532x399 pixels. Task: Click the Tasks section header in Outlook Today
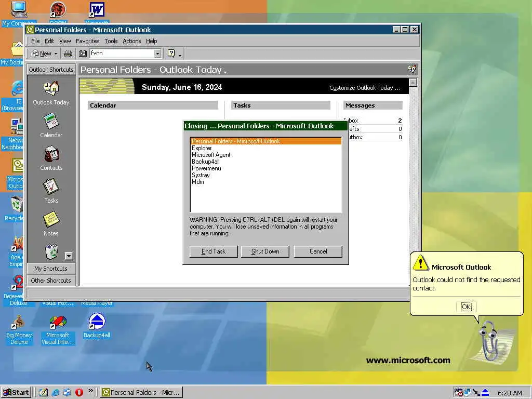click(x=281, y=105)
